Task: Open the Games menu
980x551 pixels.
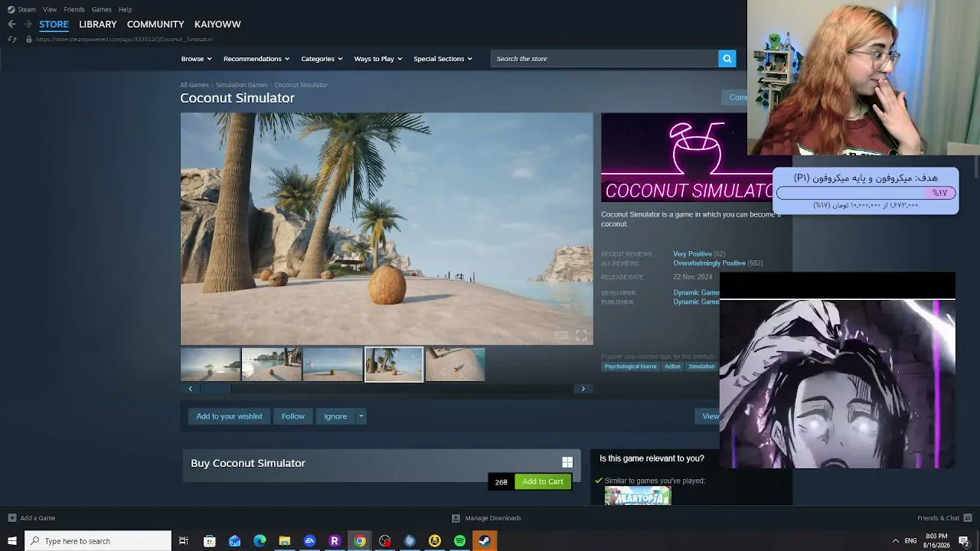Action: point(101,9)
